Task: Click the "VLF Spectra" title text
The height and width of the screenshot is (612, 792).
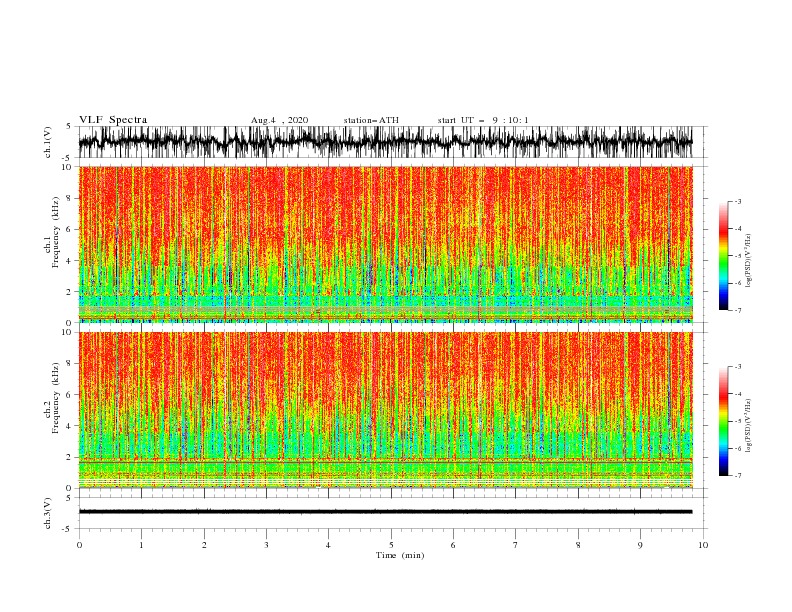Action: pyautogui.click(x=113, y=120)
